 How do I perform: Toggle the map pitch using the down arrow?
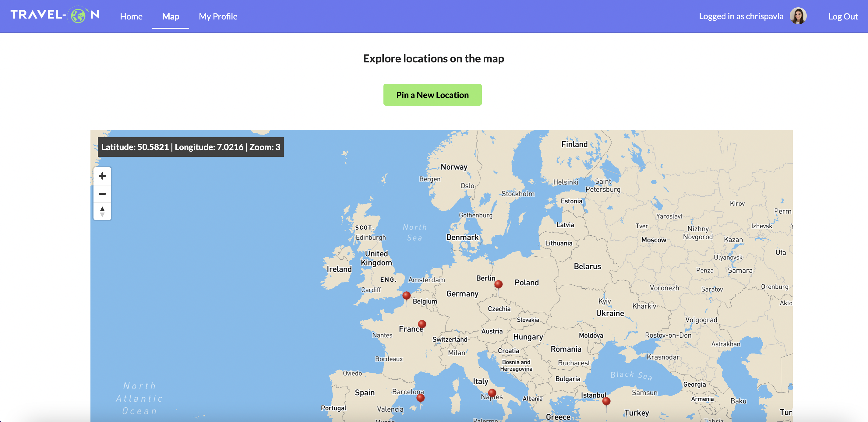(102, 215)
